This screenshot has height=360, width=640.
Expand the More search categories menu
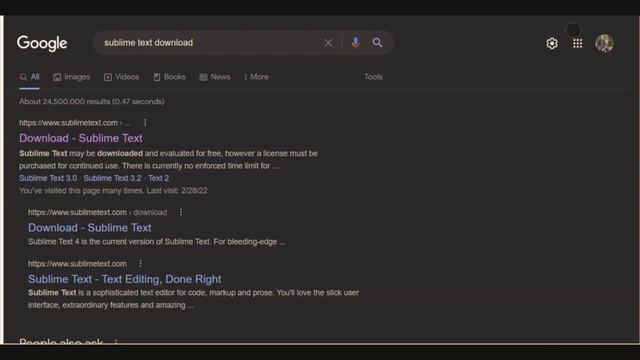[x=256, y=77]
